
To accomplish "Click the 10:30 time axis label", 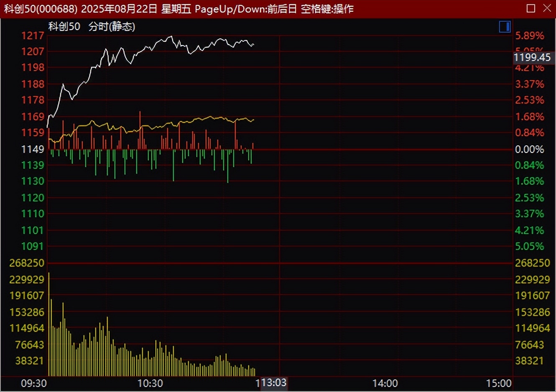I will (150, 383).
